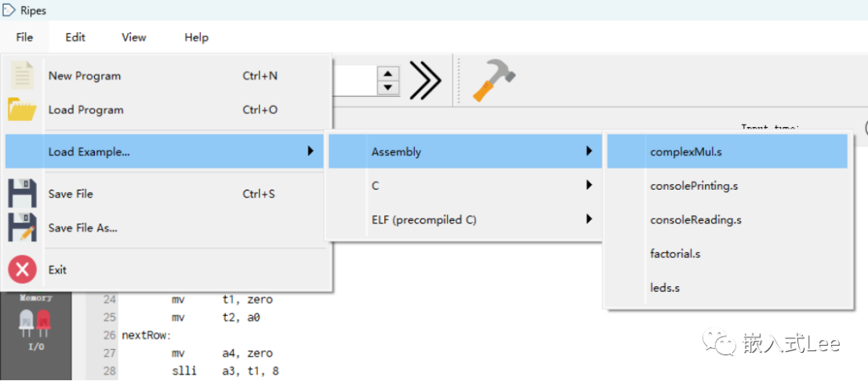
Task: Open the View menu
Action: 133,37
